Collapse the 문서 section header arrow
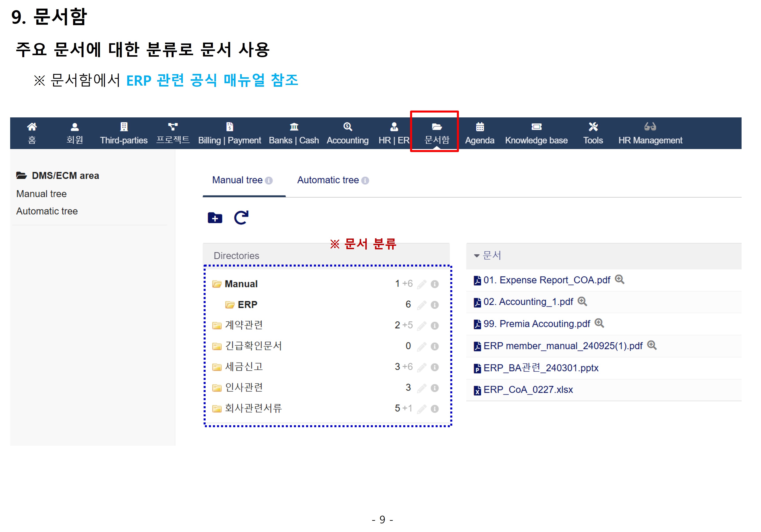This screenshot has width=761, height=532. (477, 256)
